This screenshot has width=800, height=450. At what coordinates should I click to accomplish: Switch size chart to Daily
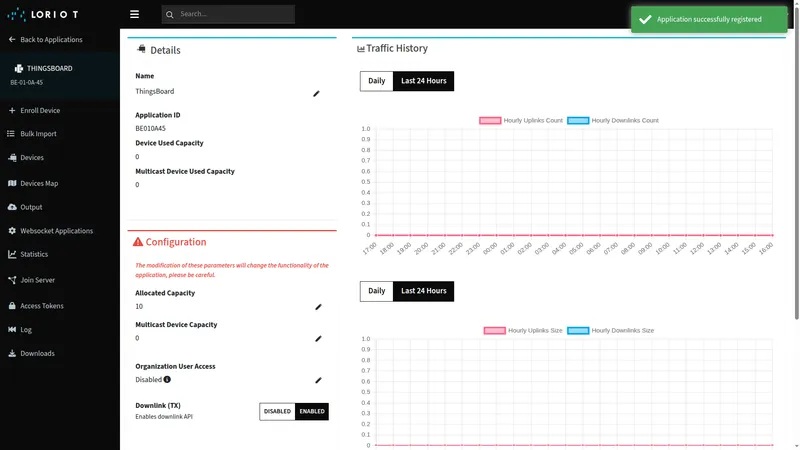pos(377,291)
